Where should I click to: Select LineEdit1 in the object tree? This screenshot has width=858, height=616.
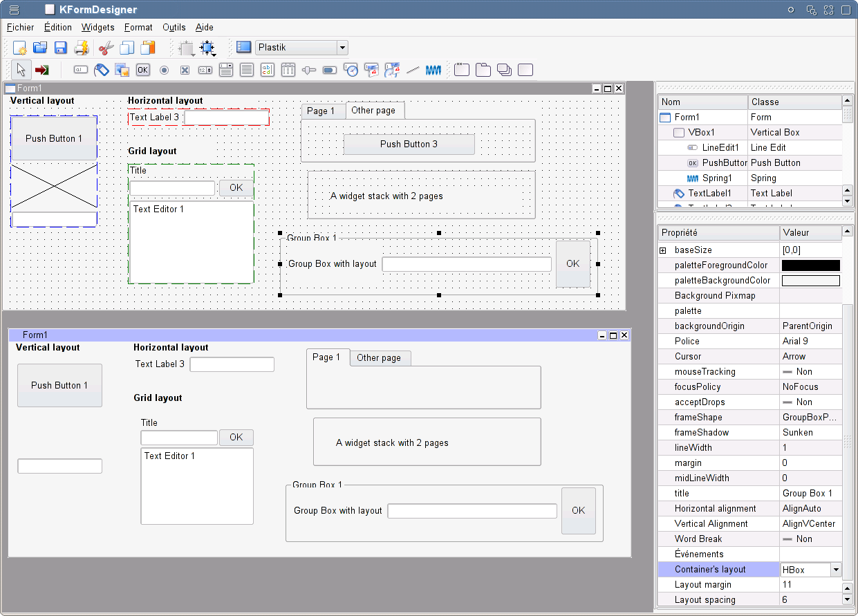coord(720,147)
